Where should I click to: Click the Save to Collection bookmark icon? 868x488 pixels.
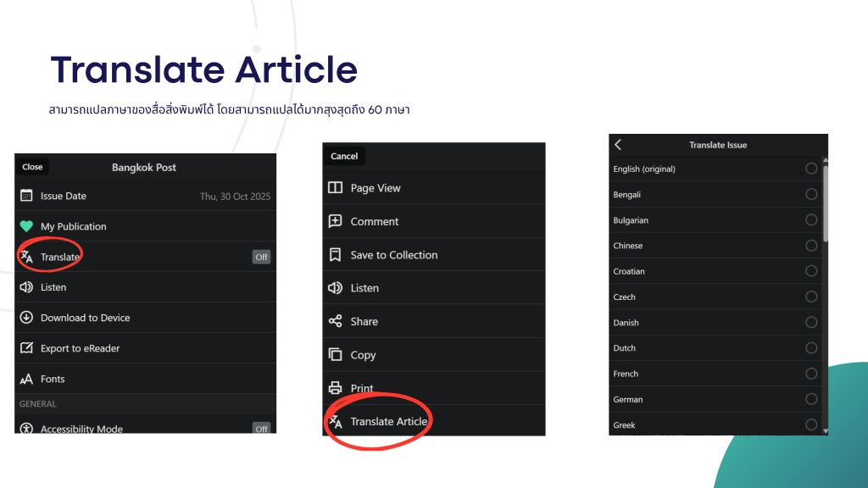coord(335,255)
